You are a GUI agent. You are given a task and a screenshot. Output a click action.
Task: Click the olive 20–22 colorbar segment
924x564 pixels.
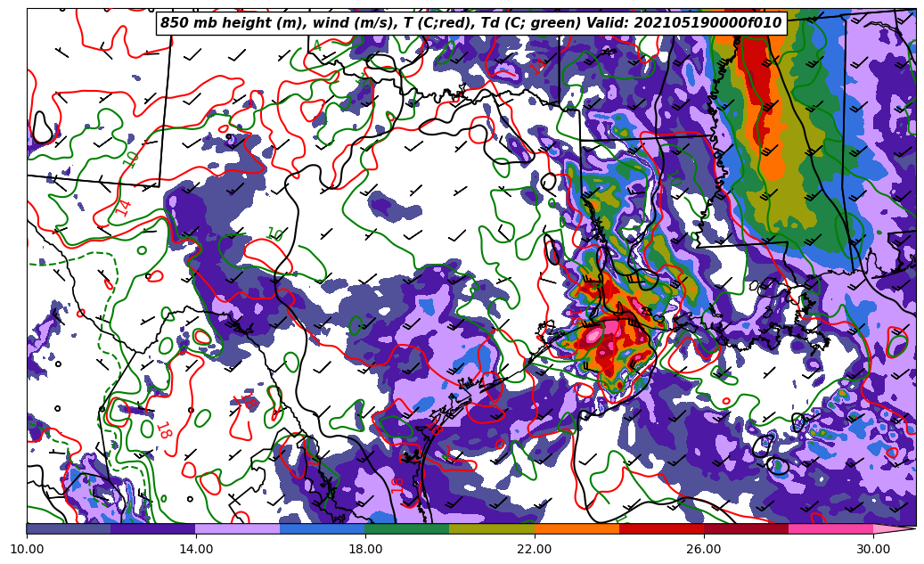[x=492, y=528]
